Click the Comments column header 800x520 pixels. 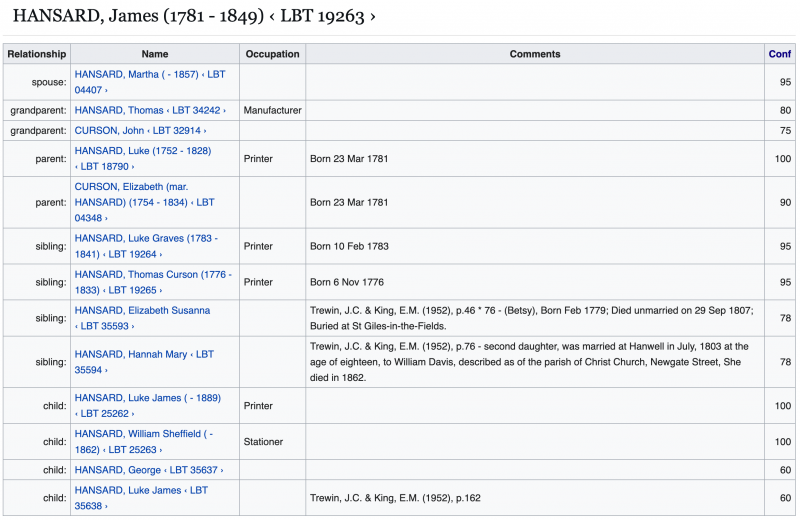pos(535,54)
